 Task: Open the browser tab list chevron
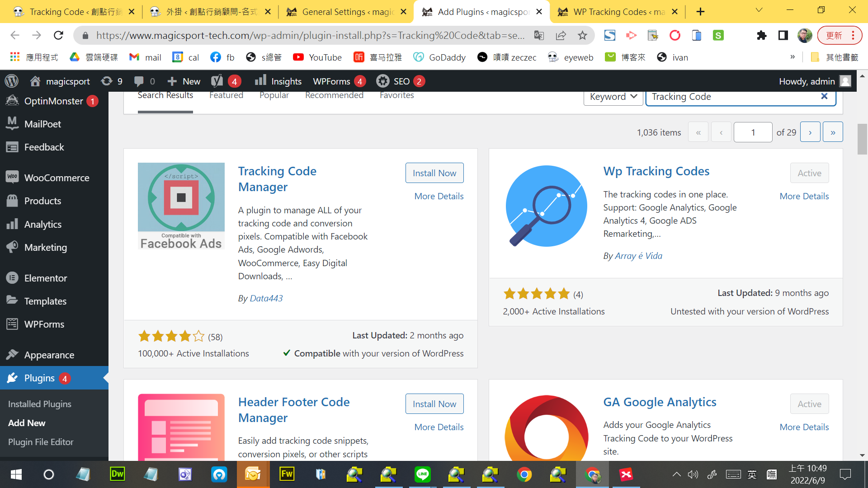point(759,10)
